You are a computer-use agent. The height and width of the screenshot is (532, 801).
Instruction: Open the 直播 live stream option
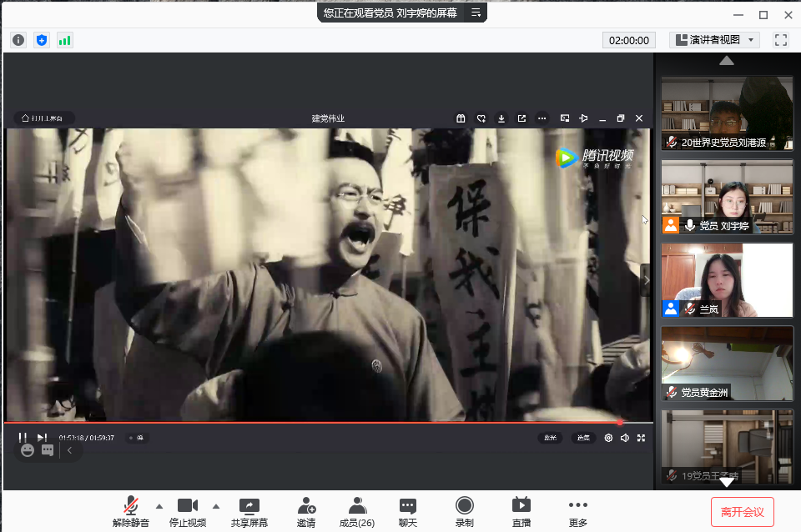coord(521,511)
